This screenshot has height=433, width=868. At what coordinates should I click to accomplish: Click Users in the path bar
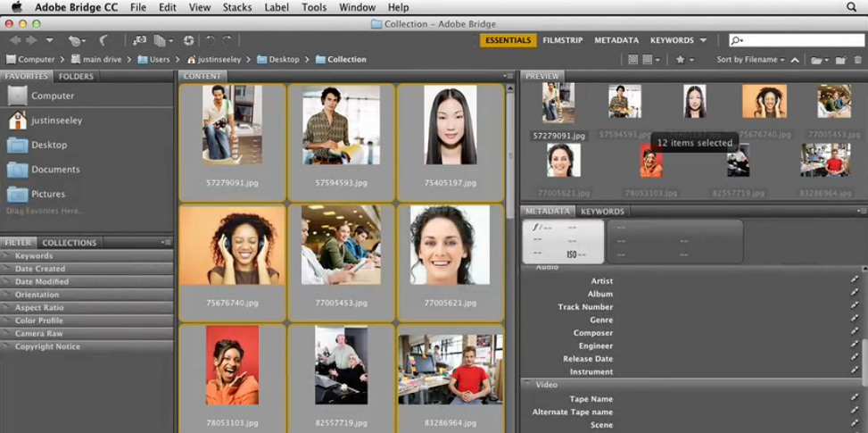click(x=153, y=60)
